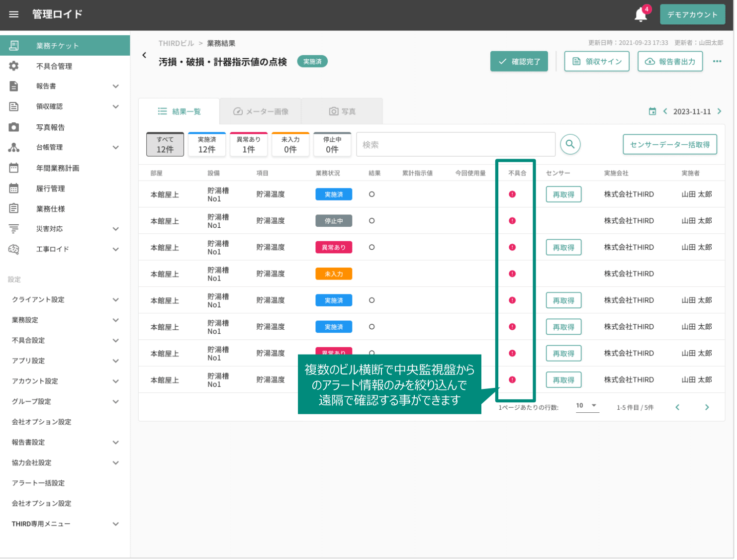Open the hamburger menu icon

14,14
